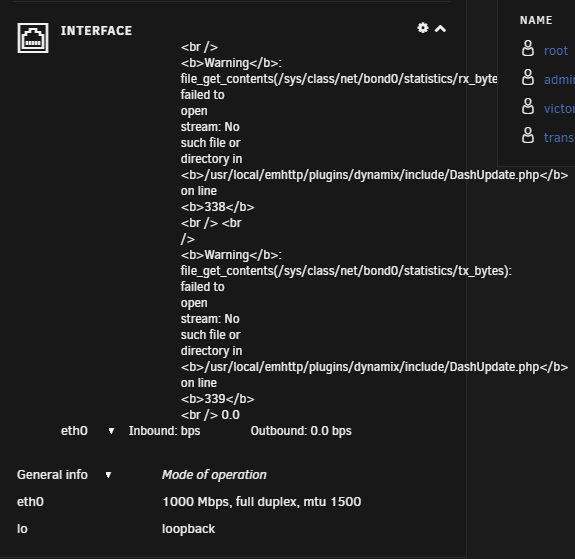
Task: Select rx_bytes file_get_contents warning line
Action: click(x=339, y=79)
